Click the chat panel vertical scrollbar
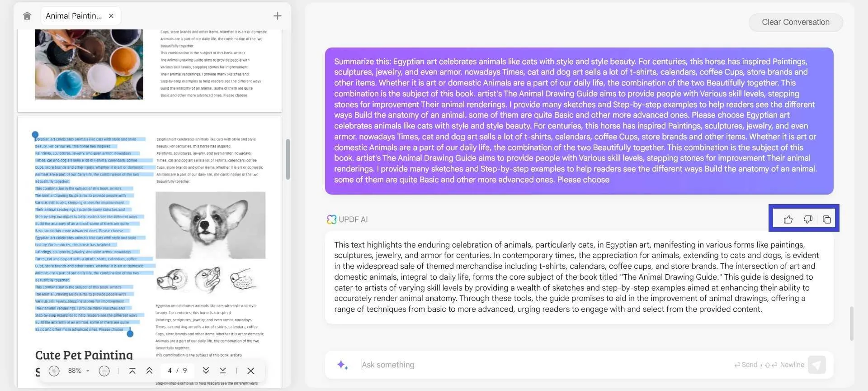 coord(852,324)
